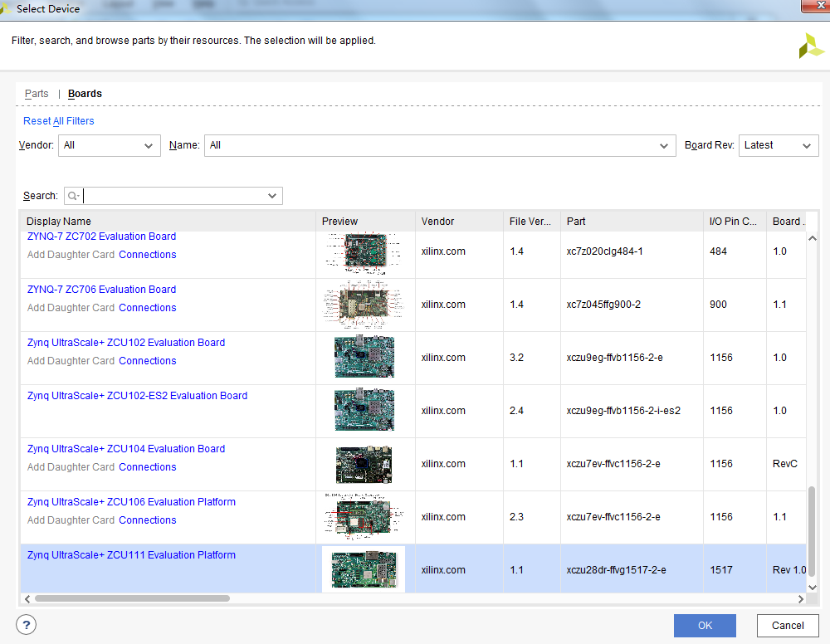Click ZCU102 board preview thumbnail
The width and height of the screenshot is (830, 644).
tap(364, 357)
